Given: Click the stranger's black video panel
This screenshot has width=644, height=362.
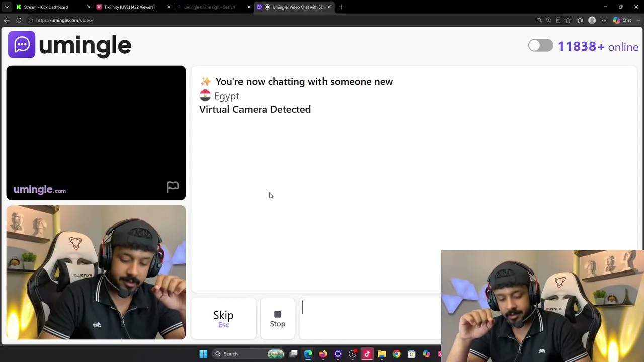Looking at the screenshot, I should click(x=96, y=133).
